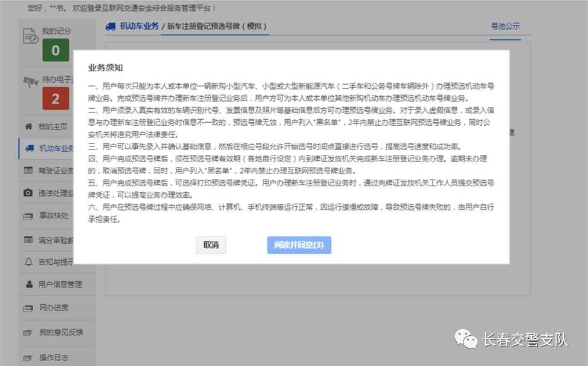Click the clipboard icon next to 我的记分
The height and width of the screenshot is (366, 588).
pos(29,34)
